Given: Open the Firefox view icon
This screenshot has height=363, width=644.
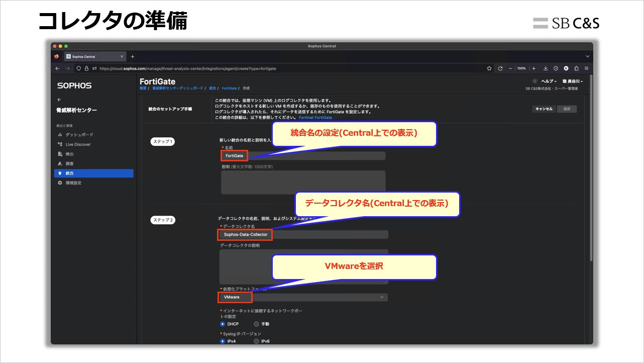Looking at the screenshot, I should (56, 56).
